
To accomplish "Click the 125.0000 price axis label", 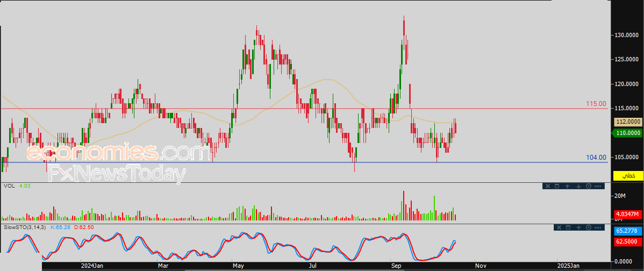I will (627, 60).
